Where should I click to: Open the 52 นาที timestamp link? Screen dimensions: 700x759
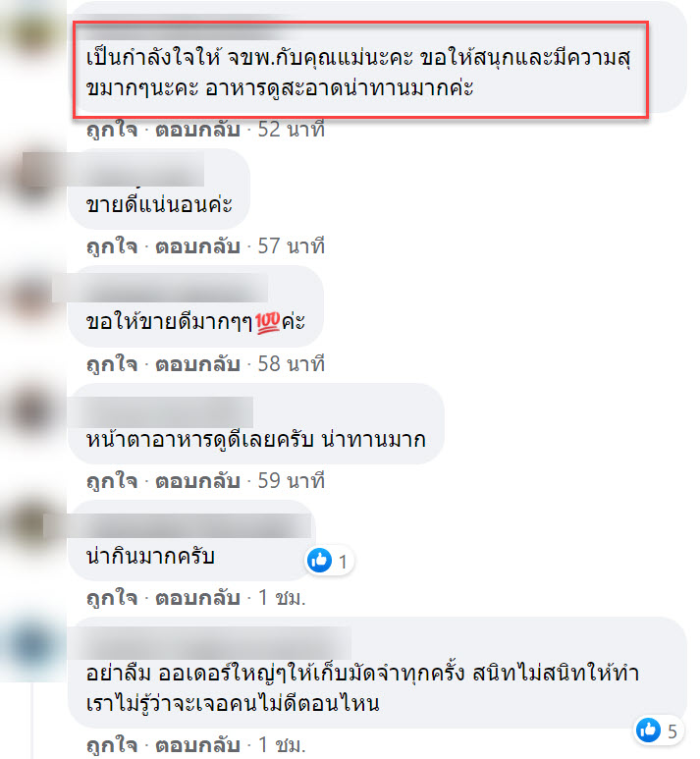coord(291,130)
